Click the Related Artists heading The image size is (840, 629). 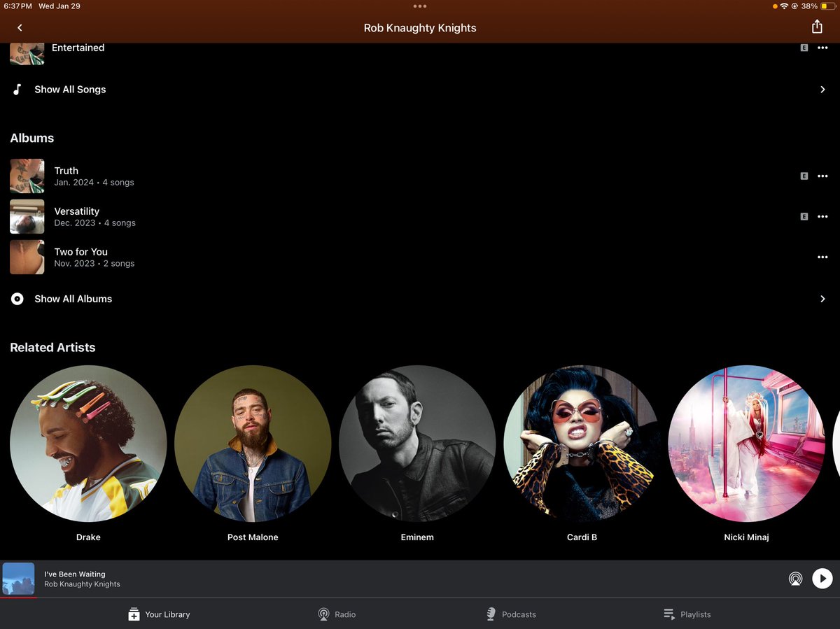click(x=52, y=347)
